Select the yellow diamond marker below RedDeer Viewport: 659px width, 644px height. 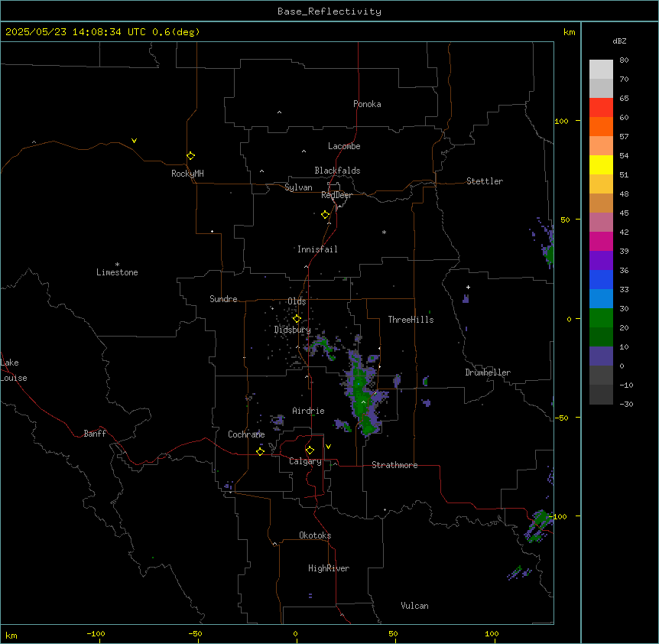click(x=326, y=215)
